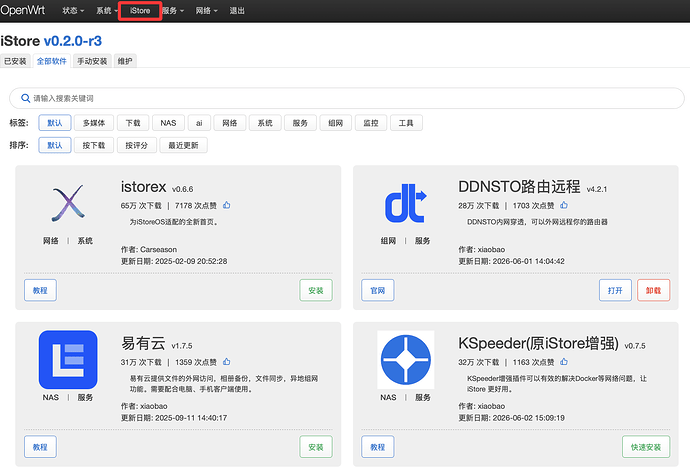The image size is (690, 470).
Task: Switch to the 维护 tab
Action: [x=125, y=61]
